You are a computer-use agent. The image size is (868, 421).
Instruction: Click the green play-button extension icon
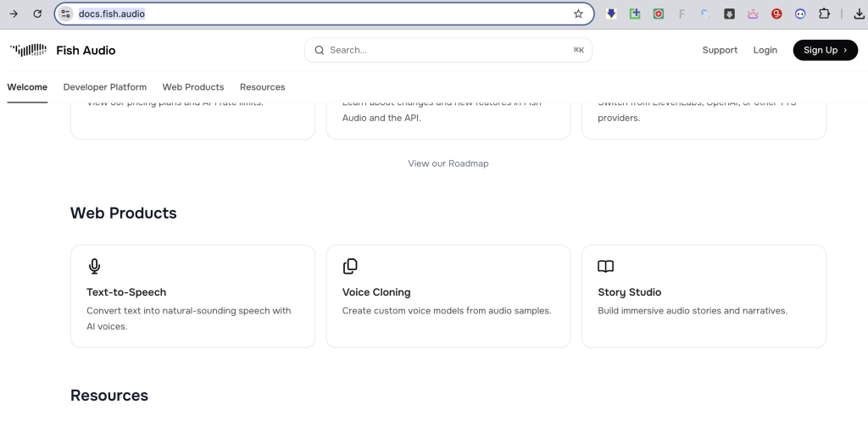point(658,14)
